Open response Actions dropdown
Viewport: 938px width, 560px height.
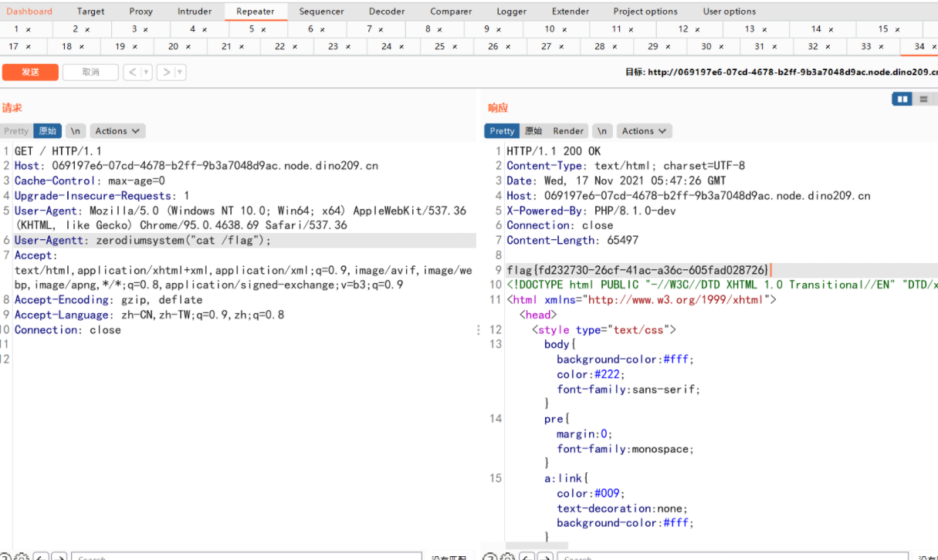[x=644, y=131]
